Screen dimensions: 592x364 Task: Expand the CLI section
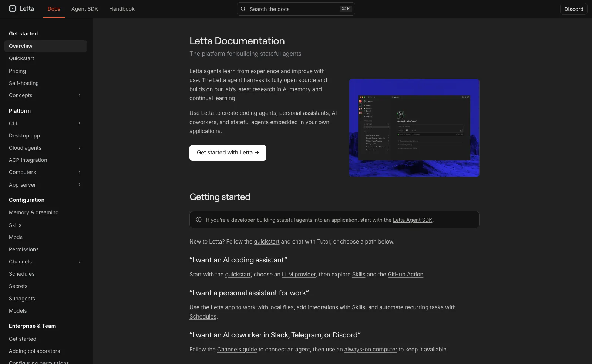point(80,123)
